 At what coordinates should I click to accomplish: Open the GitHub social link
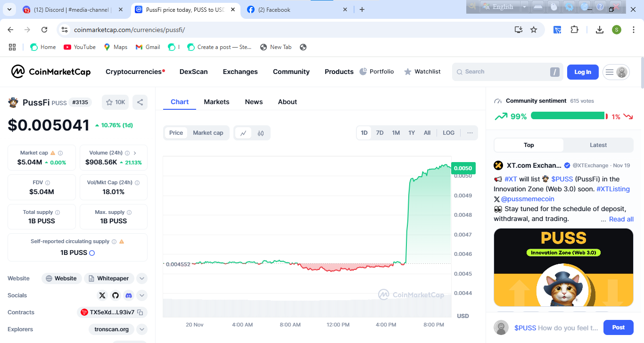(x=116, y=295)
